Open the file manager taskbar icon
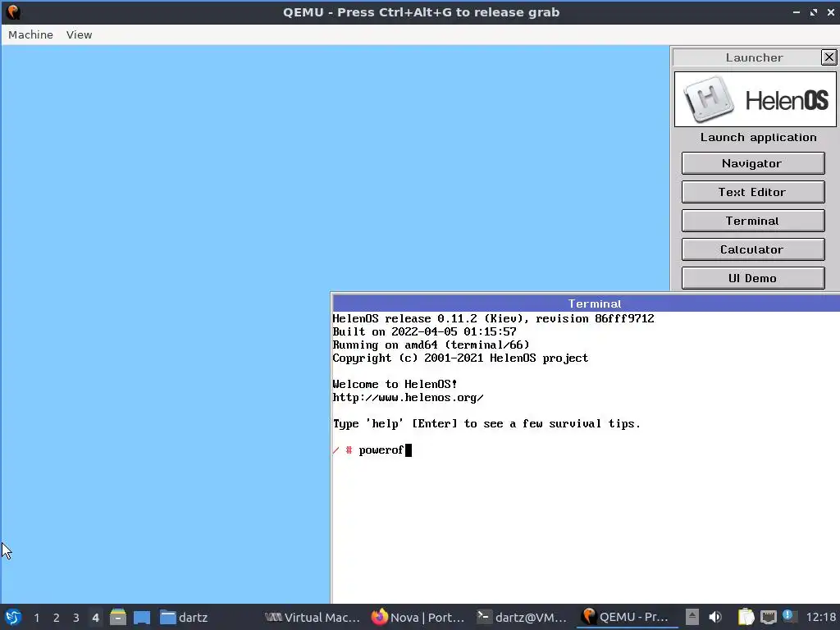Viewport: 840px width, 630px height. point(118,617)
